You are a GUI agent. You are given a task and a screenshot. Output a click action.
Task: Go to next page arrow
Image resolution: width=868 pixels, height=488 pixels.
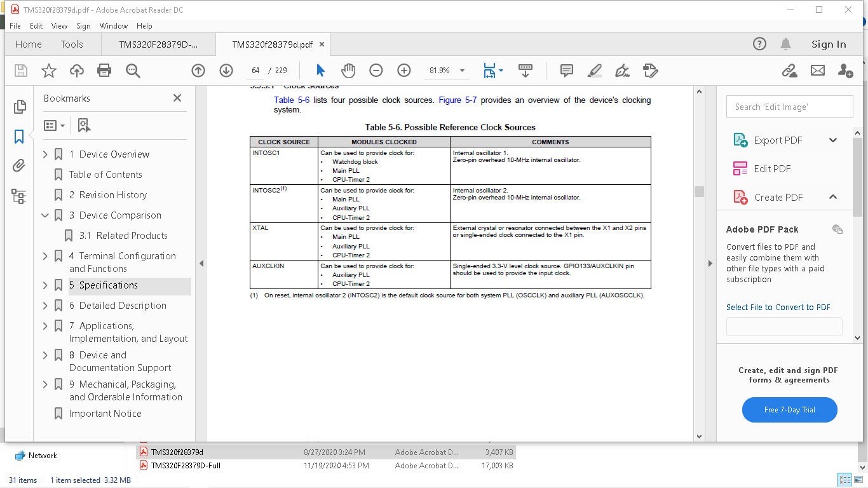coord(226,71)
